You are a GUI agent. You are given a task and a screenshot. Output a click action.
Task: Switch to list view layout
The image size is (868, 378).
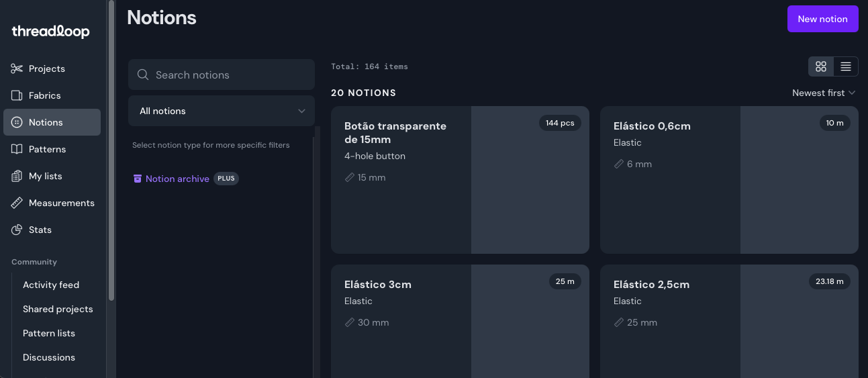tap(845, 66)
